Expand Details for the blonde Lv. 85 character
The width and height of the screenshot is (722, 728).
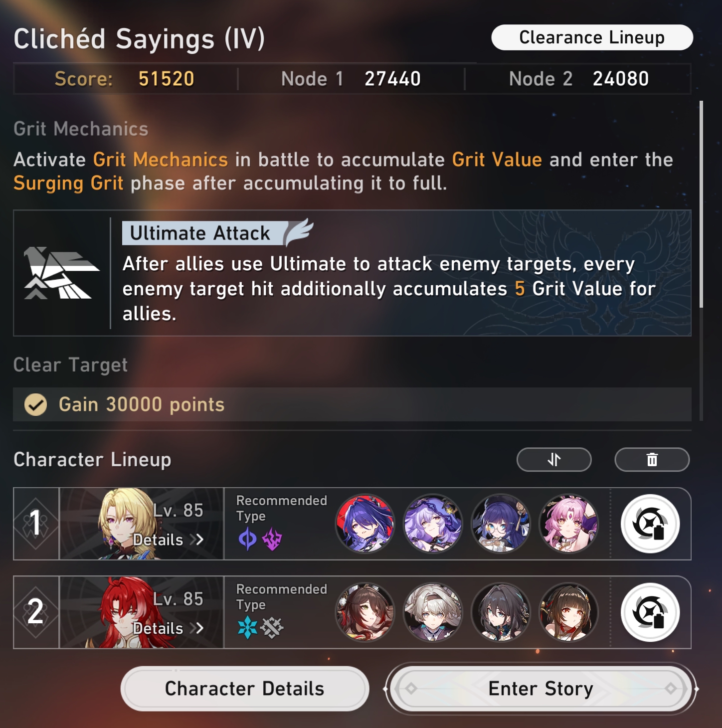(x=168, y=540)
